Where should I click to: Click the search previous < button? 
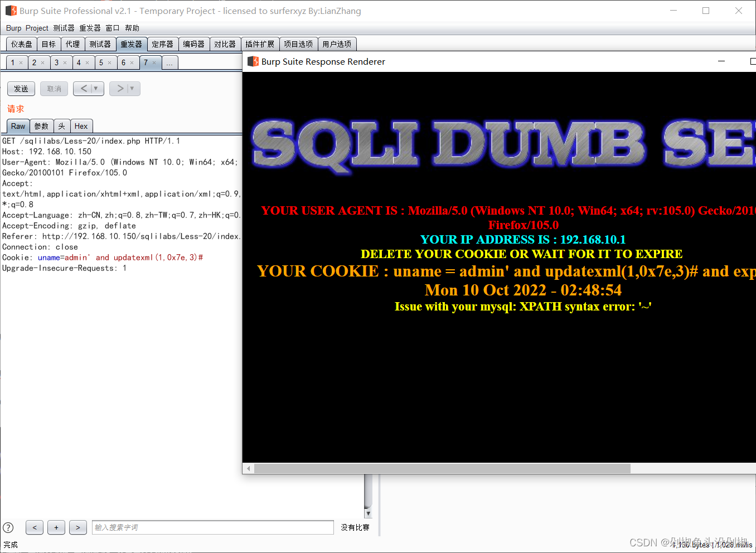(x=35, y=527)
